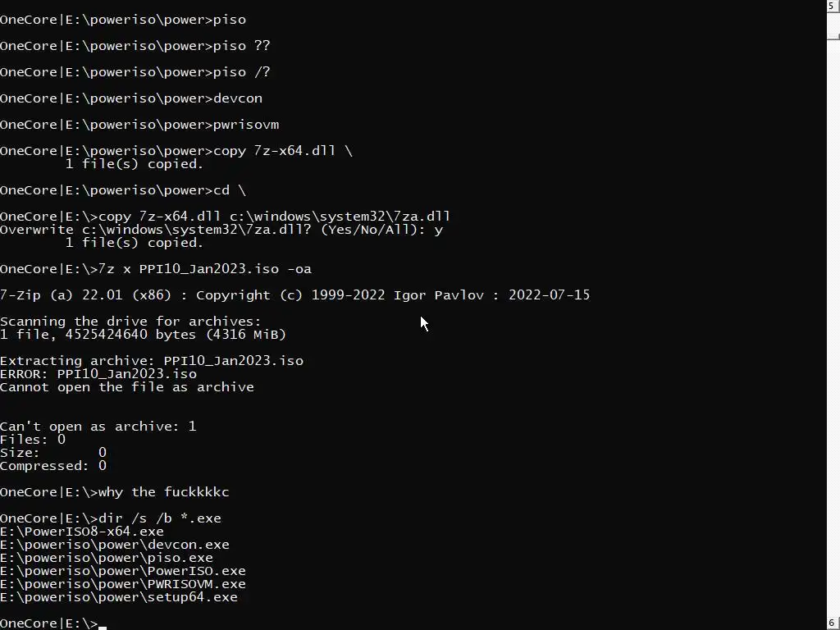
Task: Select the PowerISO.exe path line
Action: pos(123,571)
